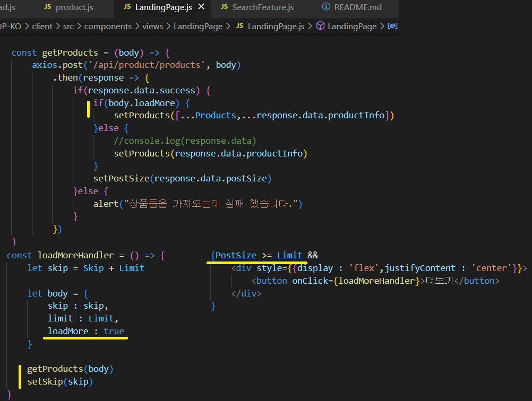The width and height of the screenshot is (532, 401).
Task: Open the SearchFeature.js tab
Action: click(x=263, y=7)
